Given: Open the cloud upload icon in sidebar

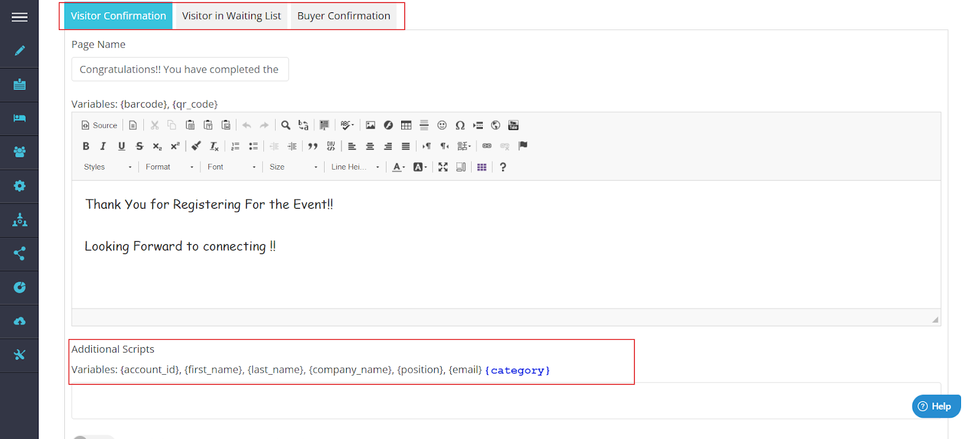Looking at the screenshot, I should [x=20, y=321].
